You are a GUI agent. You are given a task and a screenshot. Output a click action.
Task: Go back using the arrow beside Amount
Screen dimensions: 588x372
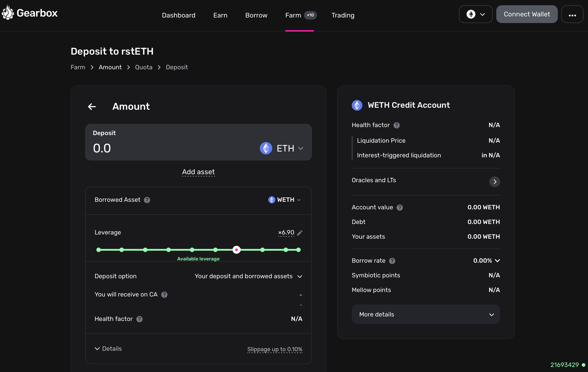(x=92, y=107)
